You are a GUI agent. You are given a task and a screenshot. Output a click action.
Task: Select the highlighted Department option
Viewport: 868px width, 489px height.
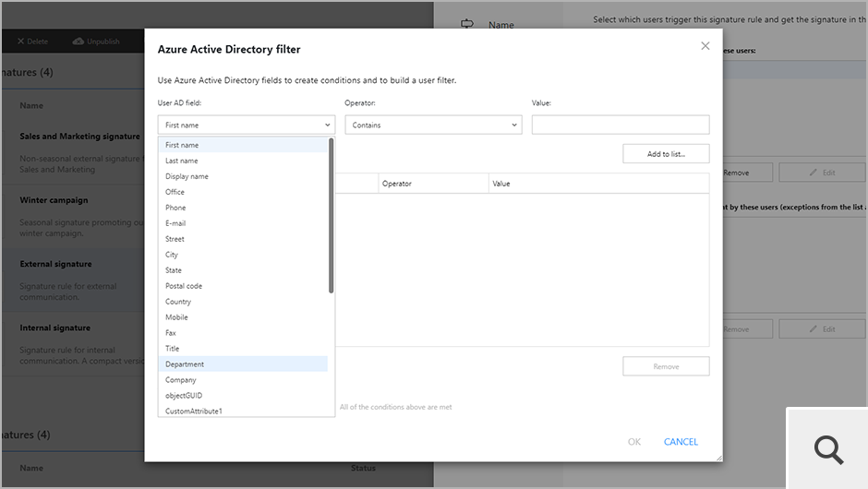(x=243, y=364)
